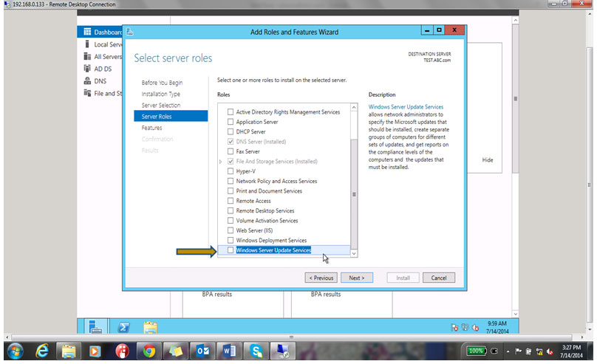Check the Application Server role
Screen dimensions: 597x364
point(231,122)
